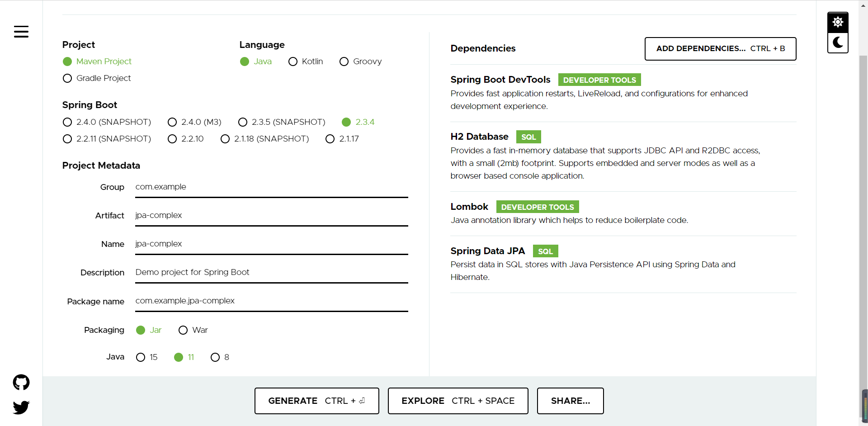Choose Java language
This screenshot has width=868, height=426.
(x=256, y=62)
